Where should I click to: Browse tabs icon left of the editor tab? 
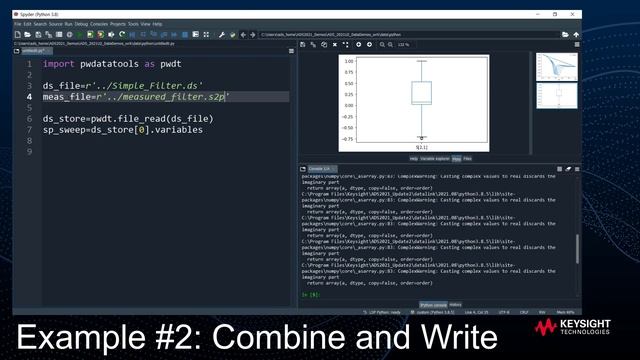coord(17,51)
